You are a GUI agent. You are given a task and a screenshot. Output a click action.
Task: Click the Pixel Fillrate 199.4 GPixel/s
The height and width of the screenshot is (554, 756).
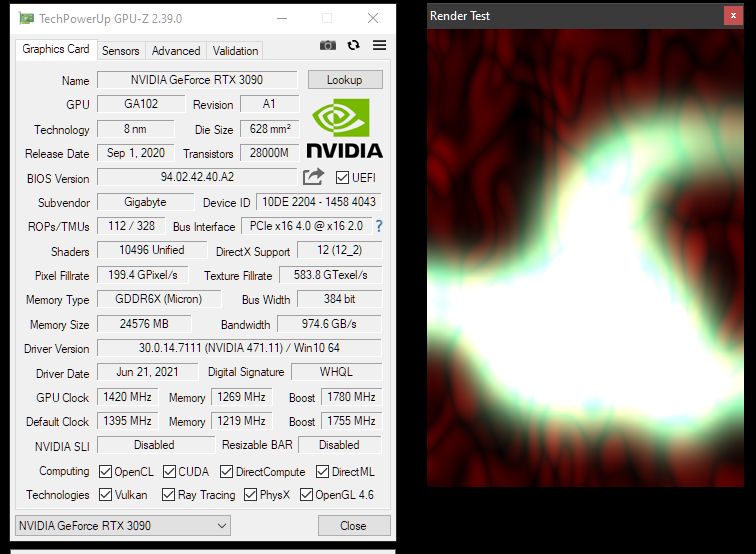tap(143, 275)
